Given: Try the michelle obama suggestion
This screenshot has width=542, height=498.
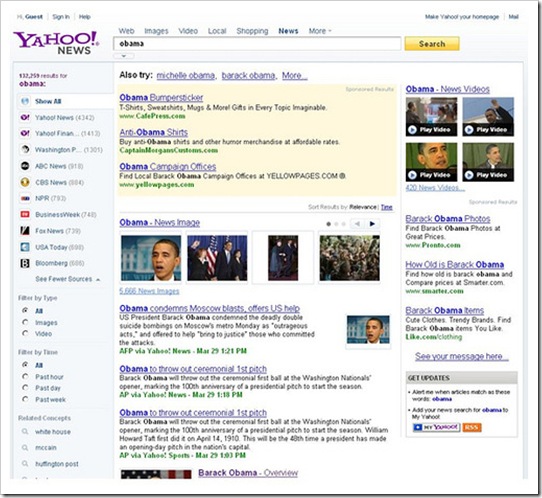Looking at the screenshot, I should (186, 75).
